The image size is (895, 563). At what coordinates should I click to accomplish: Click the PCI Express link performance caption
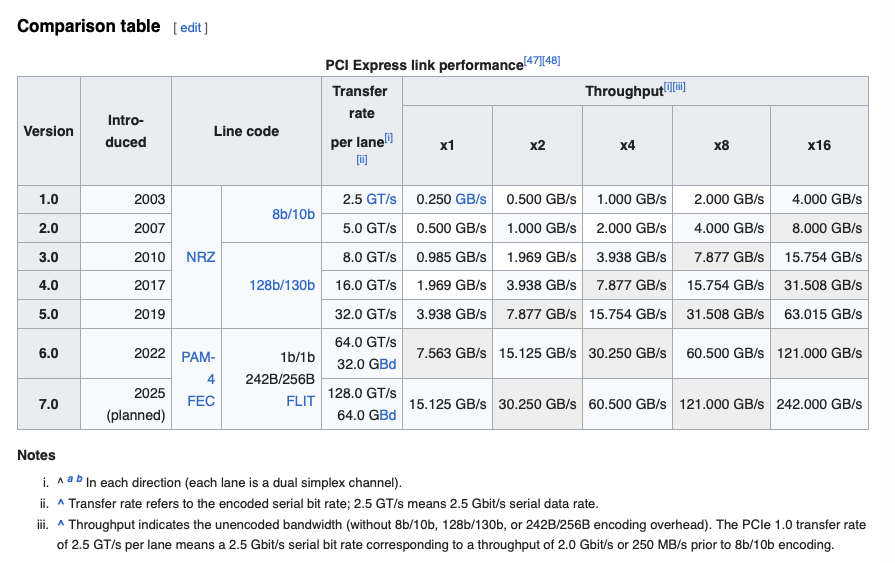coord(424,65)
